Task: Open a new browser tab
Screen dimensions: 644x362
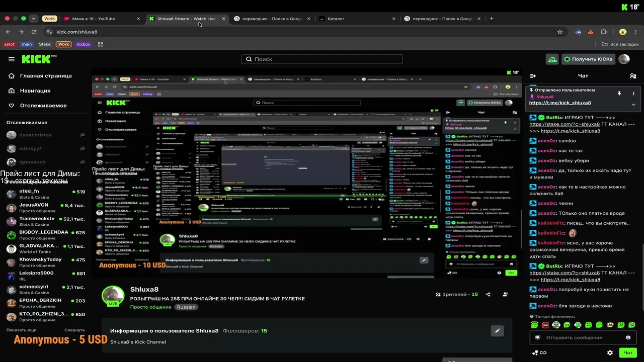Action: coord(492,19)
